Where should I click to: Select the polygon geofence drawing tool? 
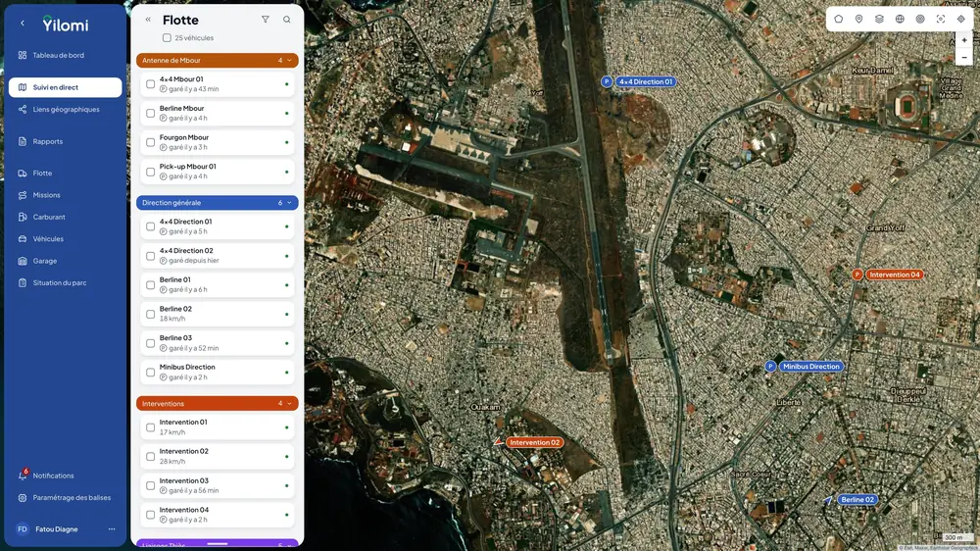[838, 20]
